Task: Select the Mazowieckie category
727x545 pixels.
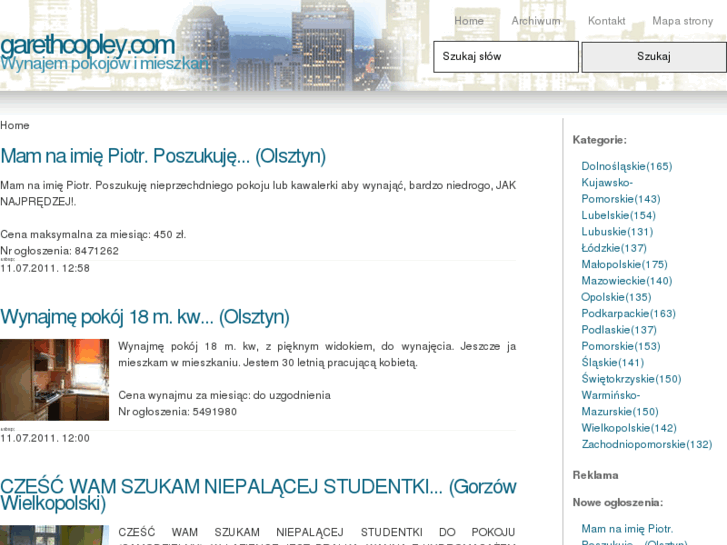Action: coord(626,281)
